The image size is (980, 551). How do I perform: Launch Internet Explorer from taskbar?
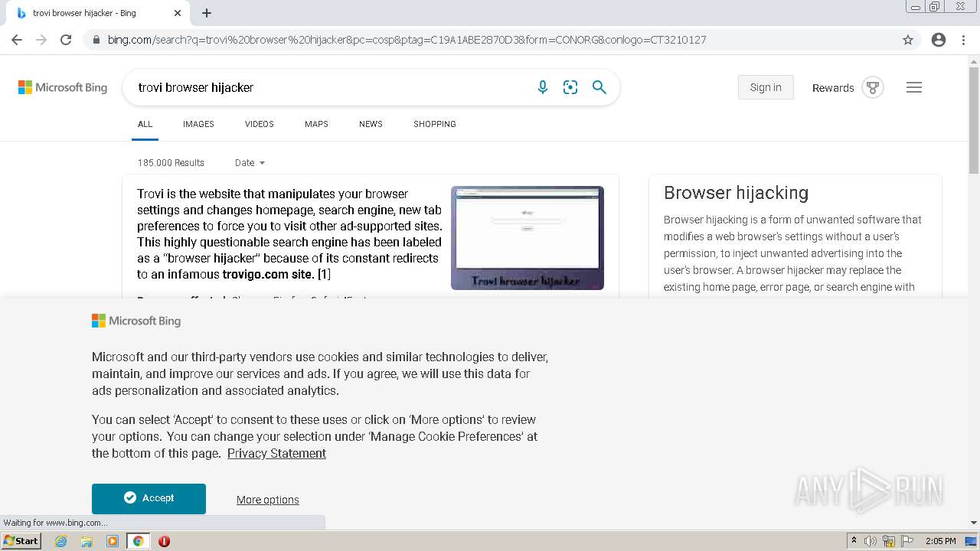[x=60, y=541]
